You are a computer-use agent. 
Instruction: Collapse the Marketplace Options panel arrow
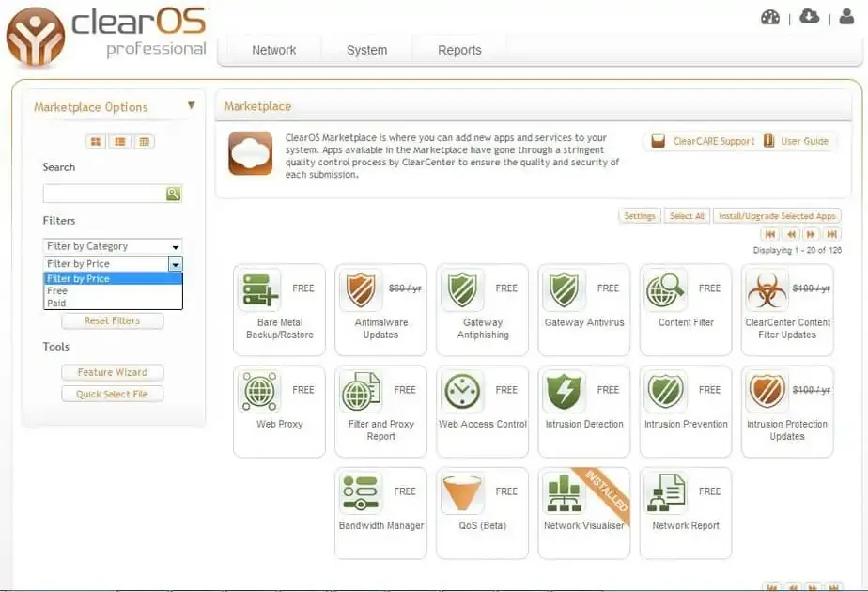point(192,106)
